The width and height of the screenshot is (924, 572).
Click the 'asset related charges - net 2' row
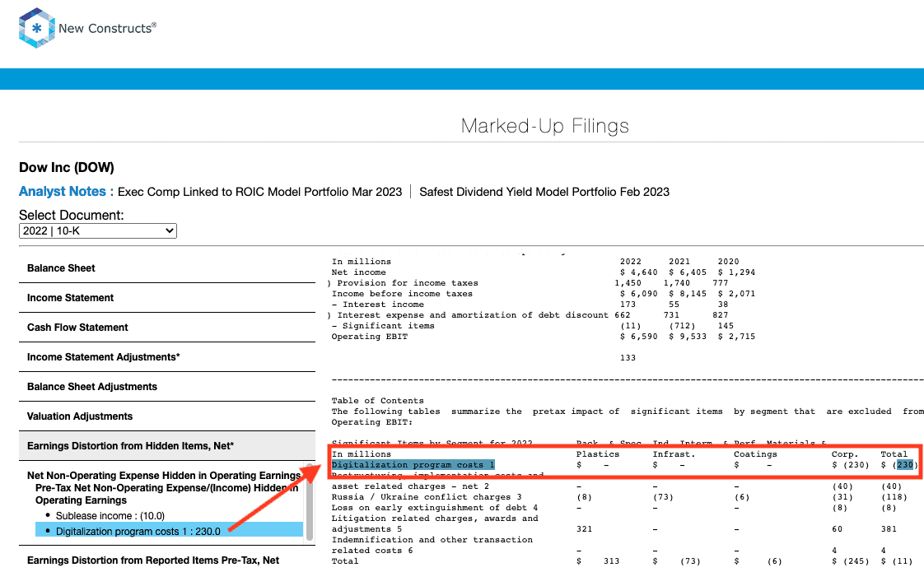pyautogui.click(x=410, y=486)
